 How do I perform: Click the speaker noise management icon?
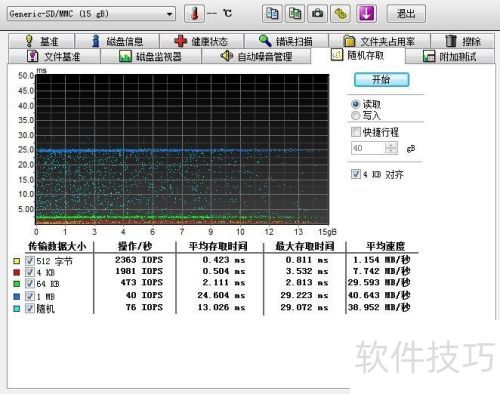226,56
